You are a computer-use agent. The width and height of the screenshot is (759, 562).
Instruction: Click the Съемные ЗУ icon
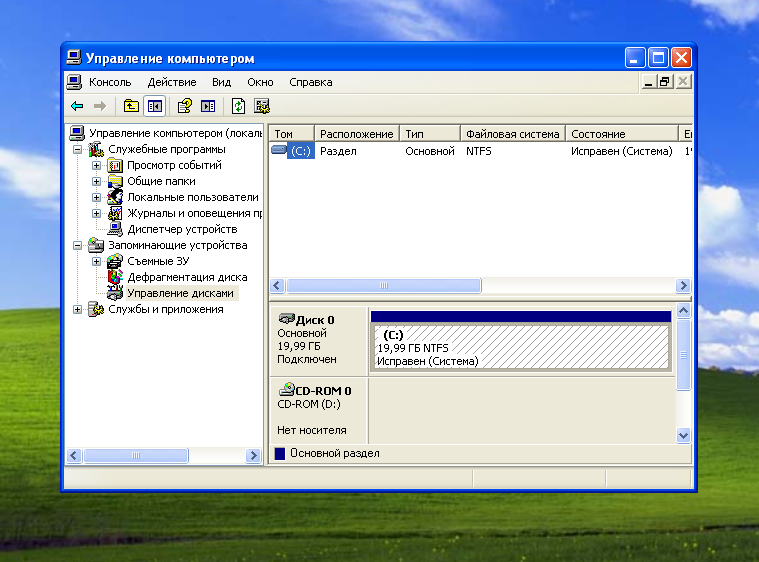tap(115, 261)
